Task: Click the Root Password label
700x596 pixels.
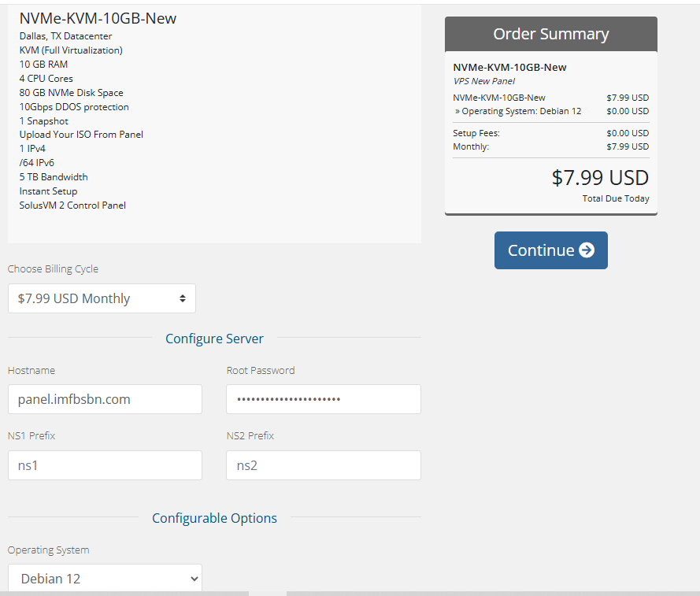Action: pos(261,370)
